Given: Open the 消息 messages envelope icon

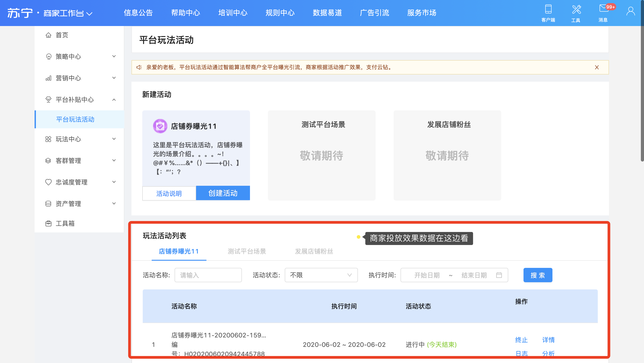Looking at the screenshot, I should pos(604,8).
